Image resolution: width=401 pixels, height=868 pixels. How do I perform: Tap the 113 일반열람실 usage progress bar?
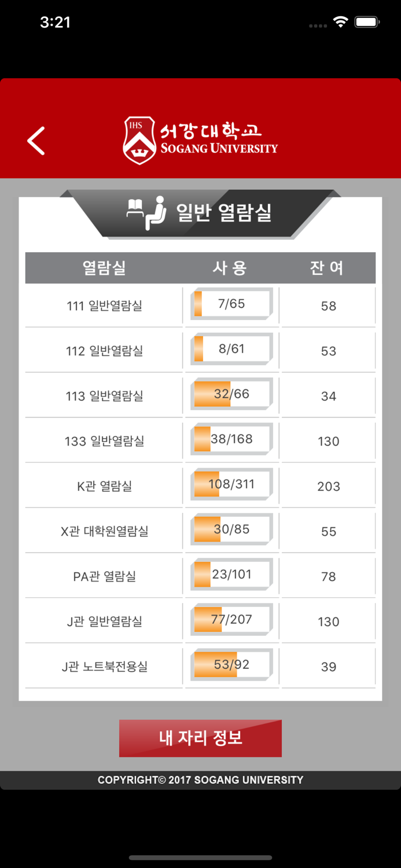click(x=230, y=394)
